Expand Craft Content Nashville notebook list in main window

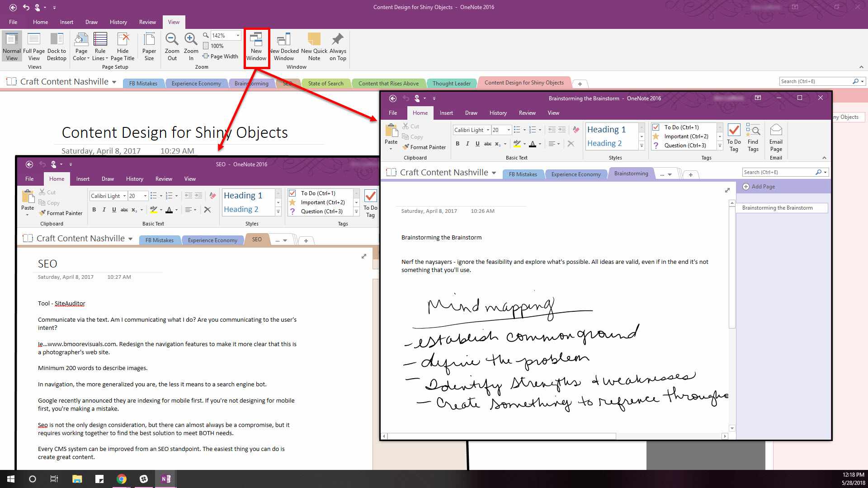[114, 82]
